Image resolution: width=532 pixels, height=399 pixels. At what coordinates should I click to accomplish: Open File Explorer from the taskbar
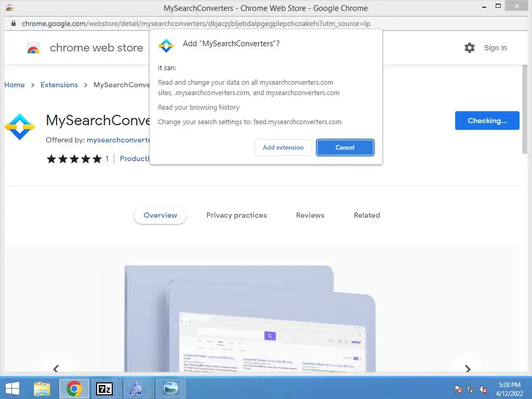click(42, 389)
